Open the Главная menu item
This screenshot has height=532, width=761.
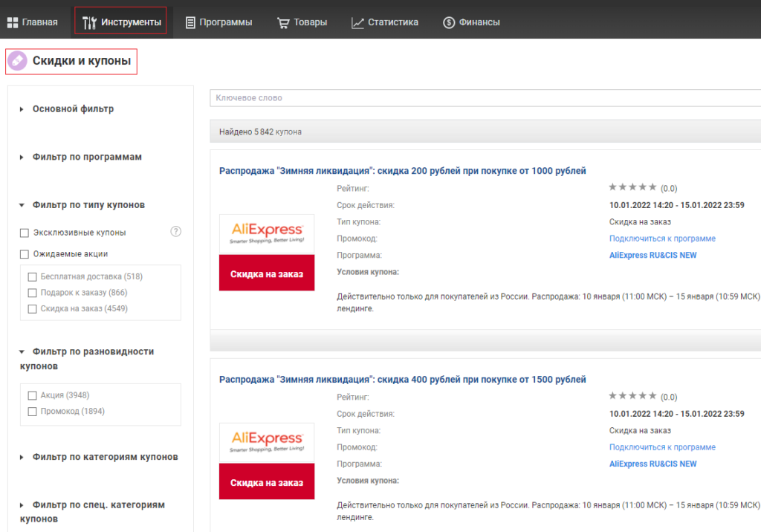point(32,22)
